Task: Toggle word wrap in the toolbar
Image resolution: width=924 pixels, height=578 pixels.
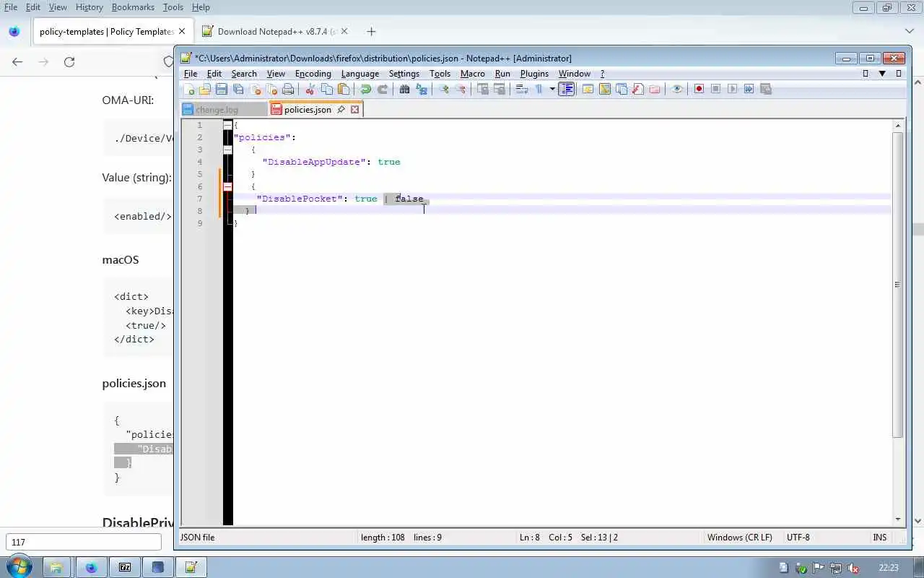Action: [522, 89]
